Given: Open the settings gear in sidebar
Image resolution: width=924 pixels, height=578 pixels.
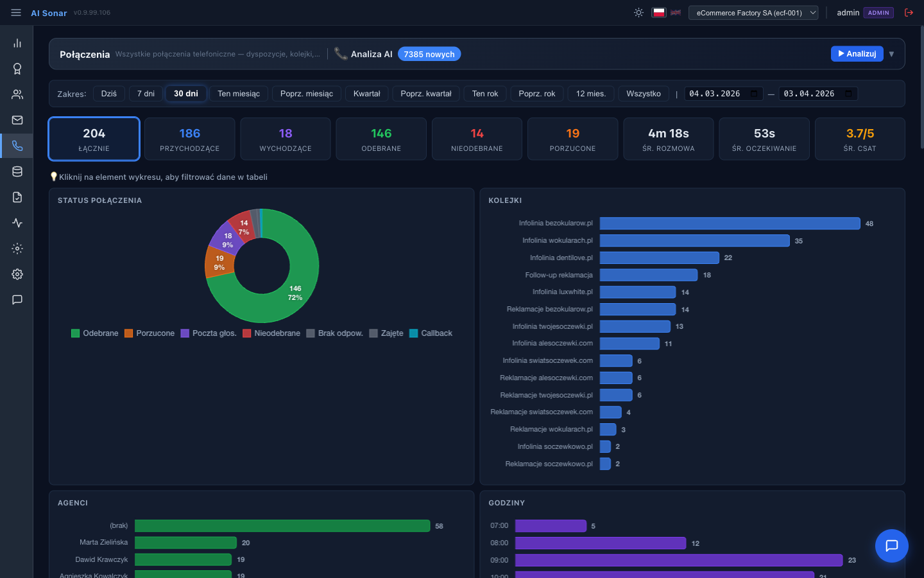Looking at the screenshot, I should [x=17, y=274].
